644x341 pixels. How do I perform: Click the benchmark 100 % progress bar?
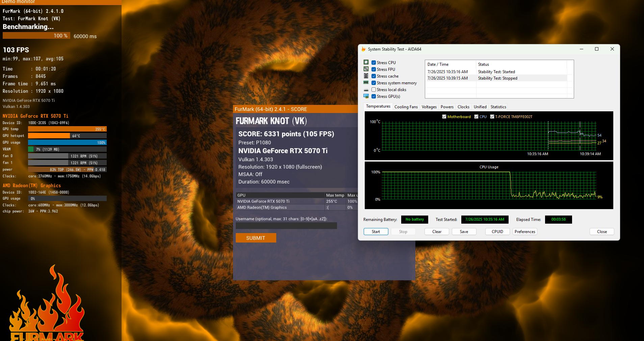click(36, 36)
